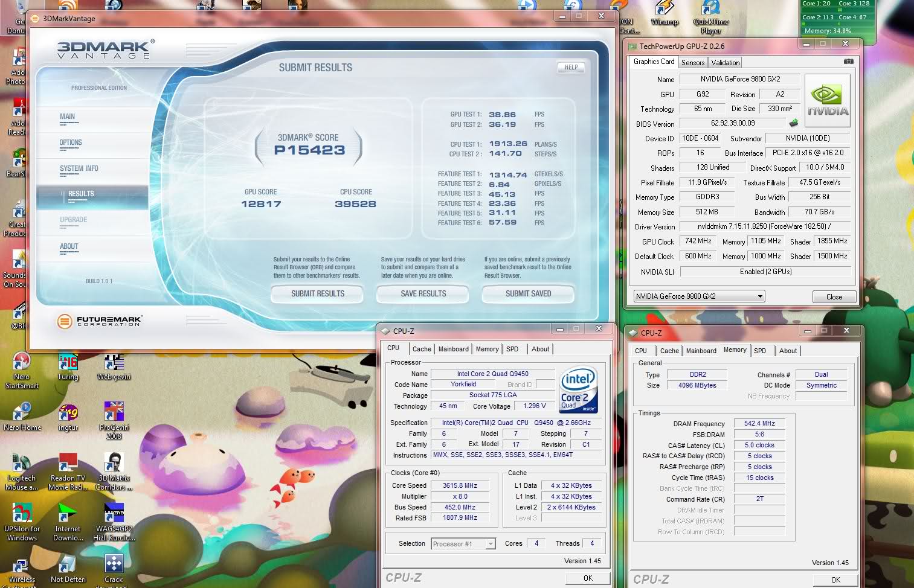This screenshot has width=914, height=588.
Task: Click the GPU-Z screenshot camera icon
Action: [848, 62]
